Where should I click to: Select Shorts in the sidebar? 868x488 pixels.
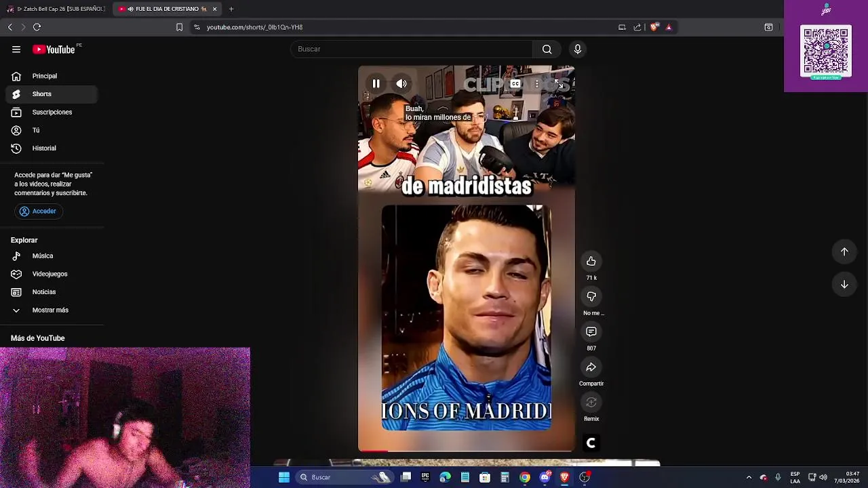(x=52, y=94)
